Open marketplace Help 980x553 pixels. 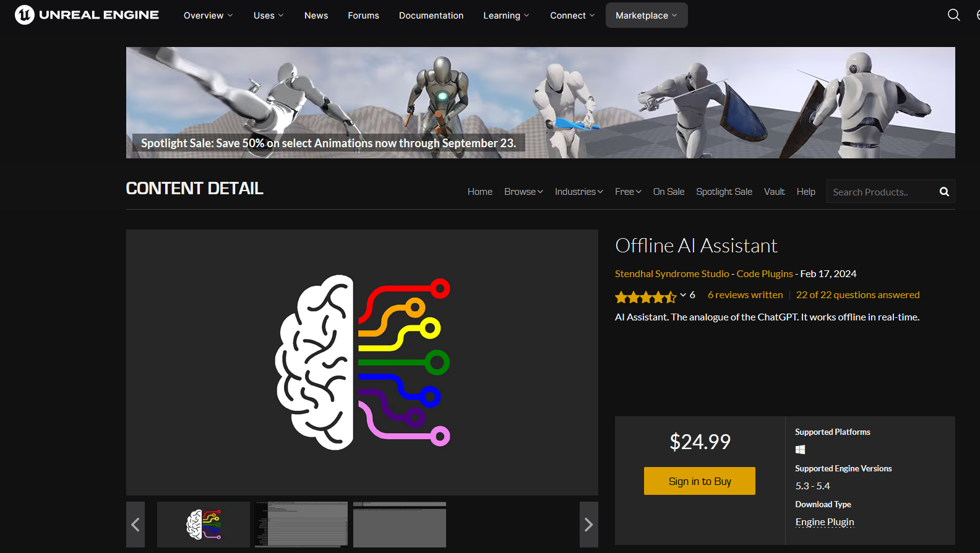(806, 192)
